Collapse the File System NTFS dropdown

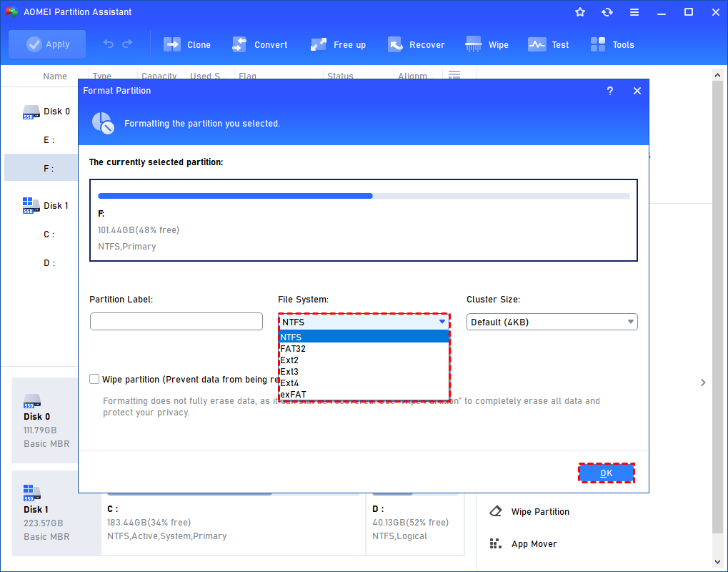click(x=364, y=322)
